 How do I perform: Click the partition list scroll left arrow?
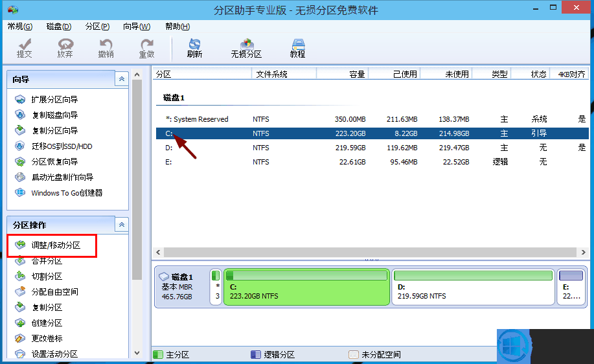[x=158, y=252]
